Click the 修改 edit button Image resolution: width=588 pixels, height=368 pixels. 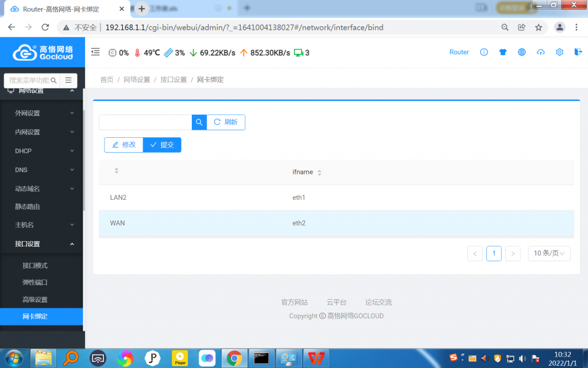point(124,145)
